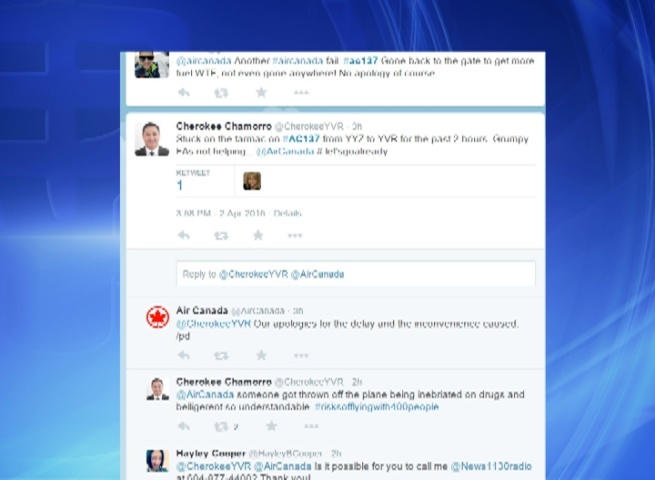The width and height of the screenshot is (655, 480).
Task: Open the @AirCanada mention in the 'thrown off the plane' tweet
Action: click(205, 394)
